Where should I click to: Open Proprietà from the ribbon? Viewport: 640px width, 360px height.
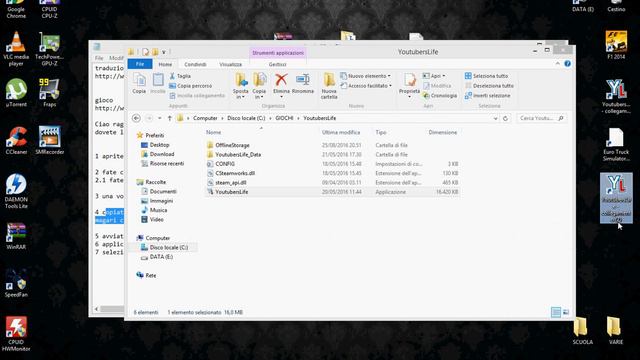point(409,86)
